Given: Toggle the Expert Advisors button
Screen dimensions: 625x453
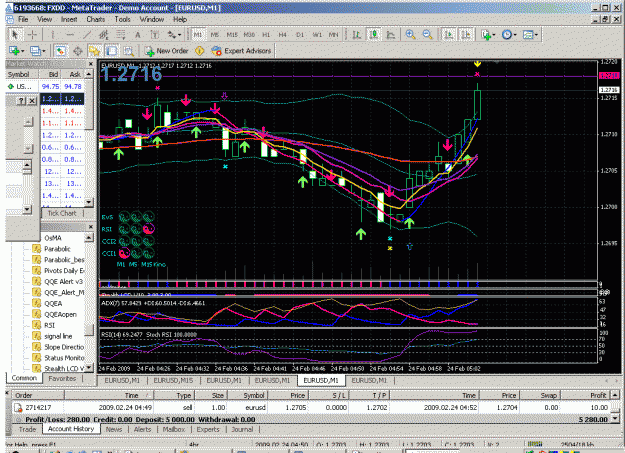Looking at the screenshot, I should point(241,51).
